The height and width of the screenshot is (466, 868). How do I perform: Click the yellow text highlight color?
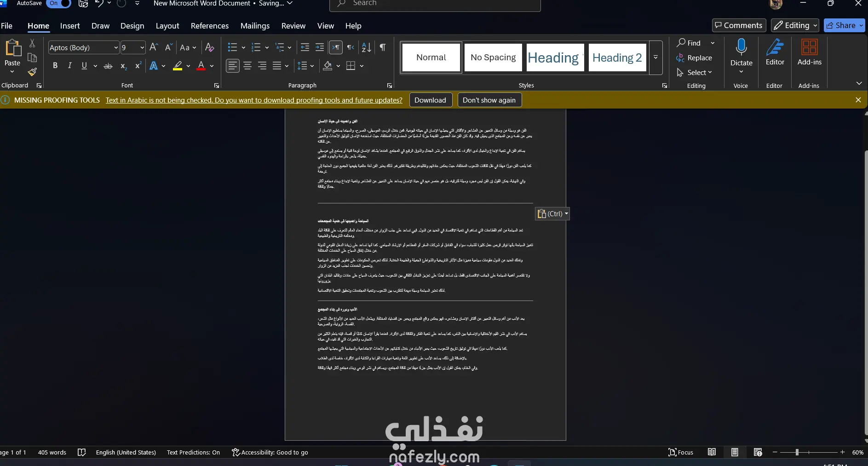[178, 66]
